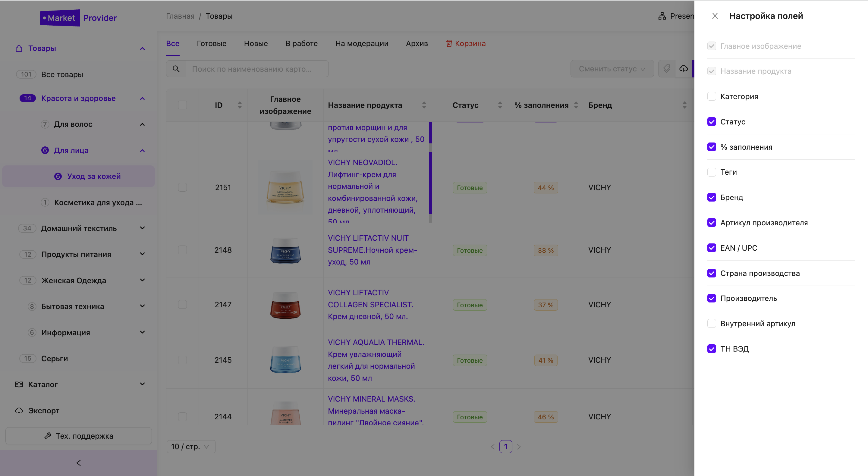
Task: Collapse the sidebar with the arrow
Action: coord(78,463)
